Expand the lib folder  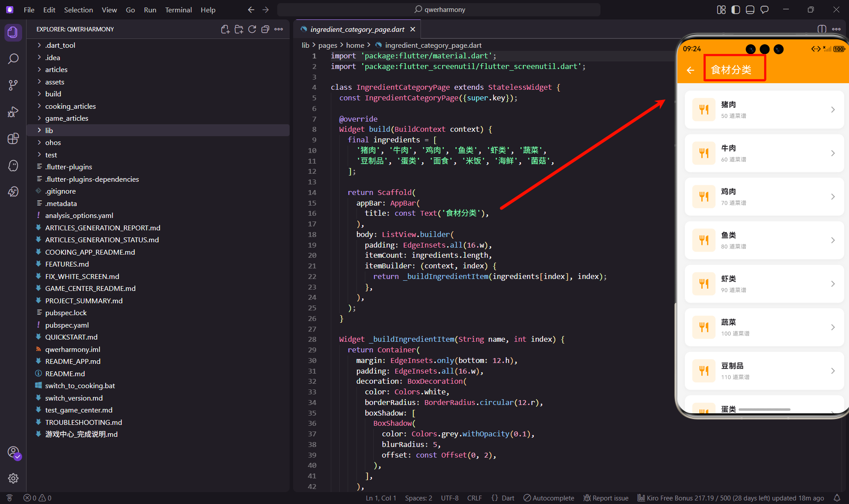pyautogui.click(x=49, y=130)
